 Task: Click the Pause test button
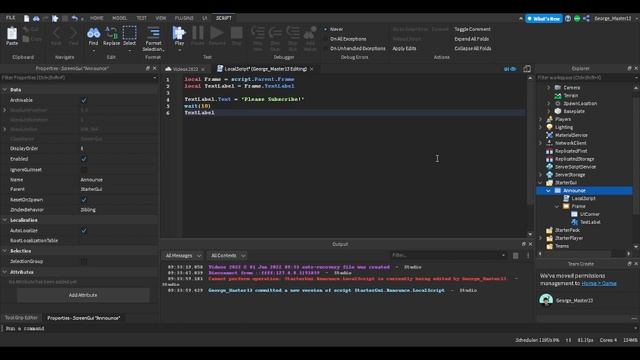click(198, 33)
